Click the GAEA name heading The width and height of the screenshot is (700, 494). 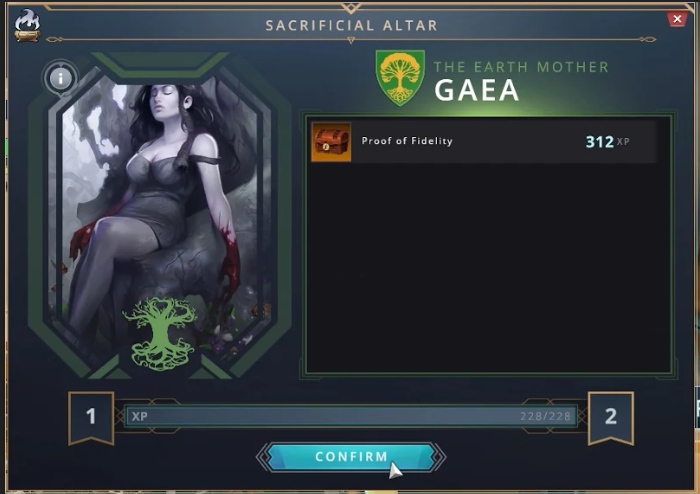pos(477,91)
